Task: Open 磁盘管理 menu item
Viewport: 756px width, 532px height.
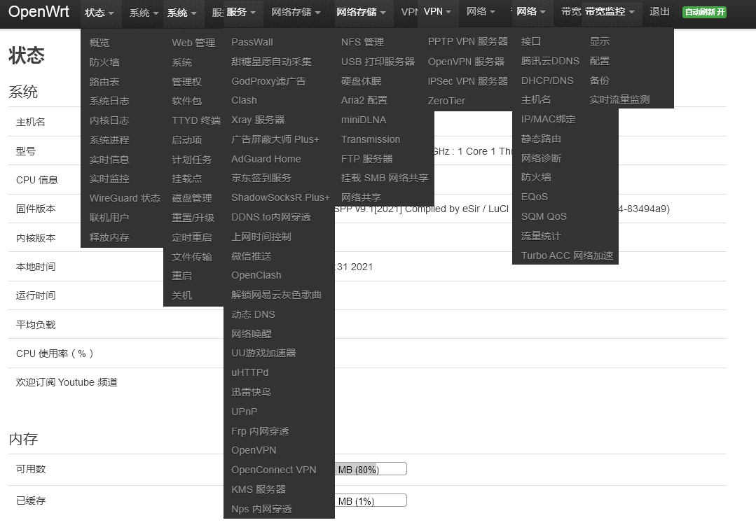Action: coord(192,198)
